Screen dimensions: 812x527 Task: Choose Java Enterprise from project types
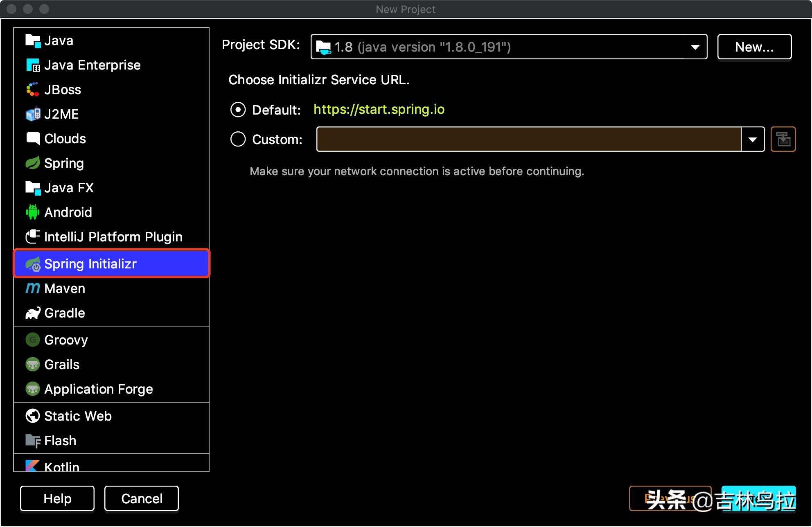92,65
